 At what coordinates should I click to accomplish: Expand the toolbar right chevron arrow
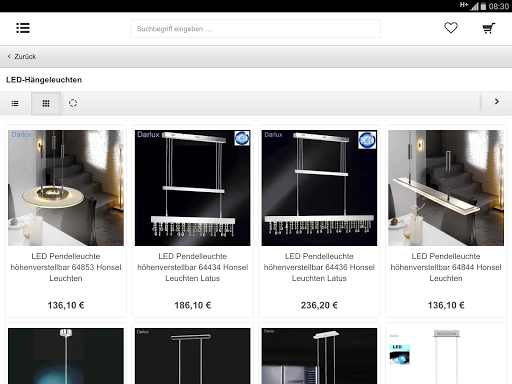(x=497, y=102)
